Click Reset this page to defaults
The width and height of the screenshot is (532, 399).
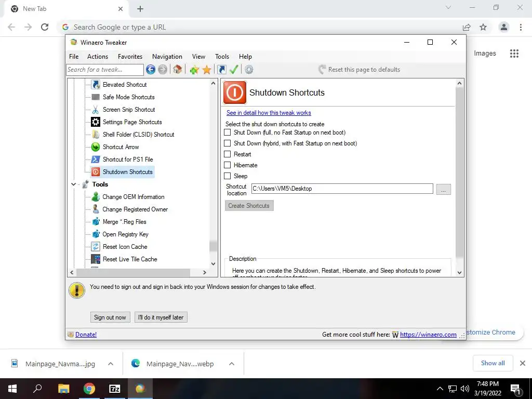pyautogui.click(x=360, y=70)
